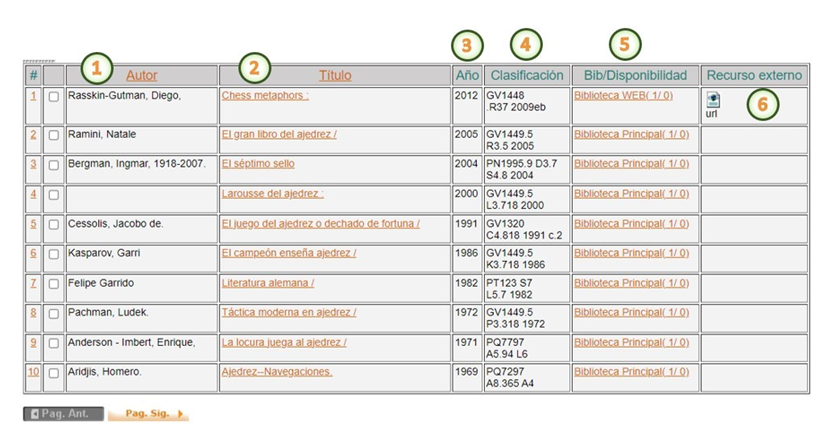The image size is (836, 434).
Task: Click classification GV1448 .R37 2009eb
Action: click(x=516, y=101)
